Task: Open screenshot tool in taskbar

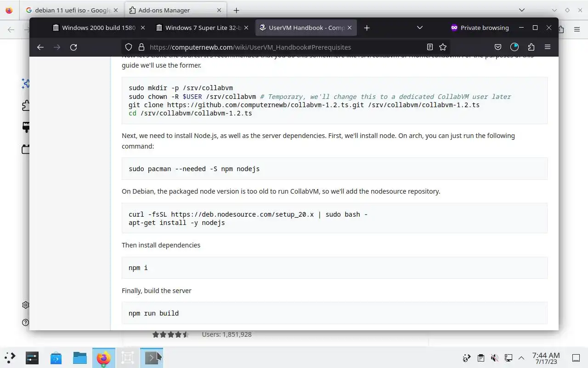Action: (x=128, y=357)
